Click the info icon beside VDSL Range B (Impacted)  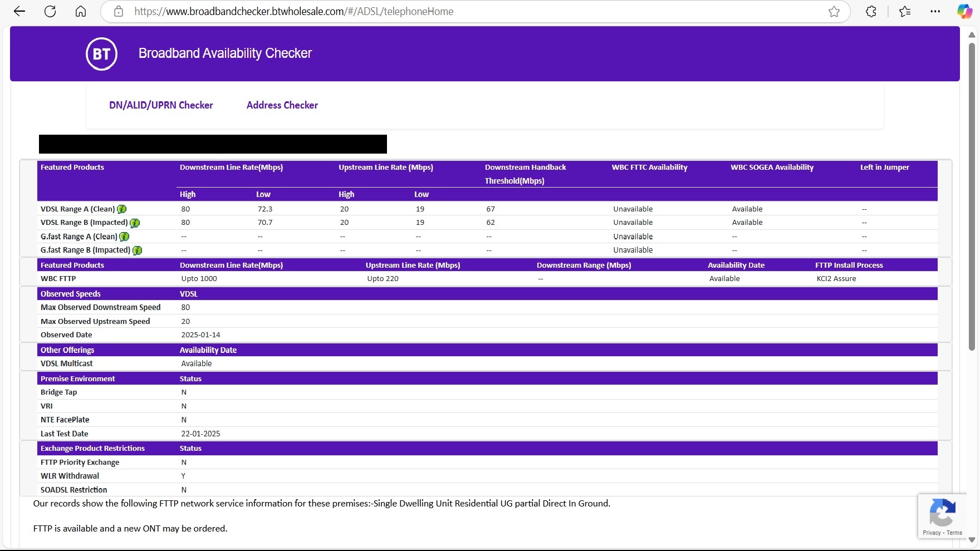[x=135, y=223]
